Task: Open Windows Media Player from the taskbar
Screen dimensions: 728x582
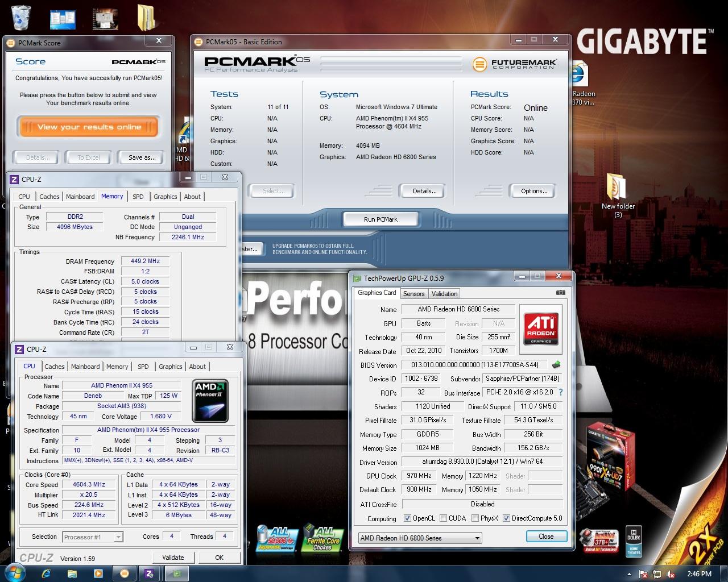Action: [98, 573]
